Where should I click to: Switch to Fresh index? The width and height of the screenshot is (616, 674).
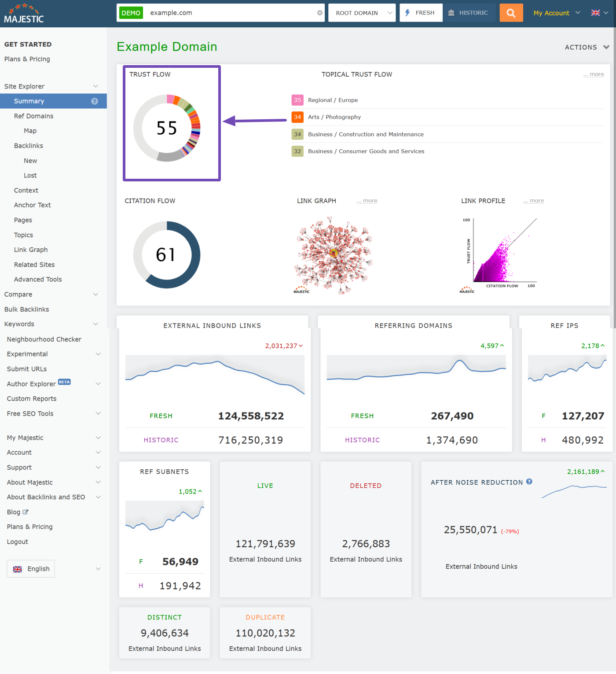pos(421,13)
